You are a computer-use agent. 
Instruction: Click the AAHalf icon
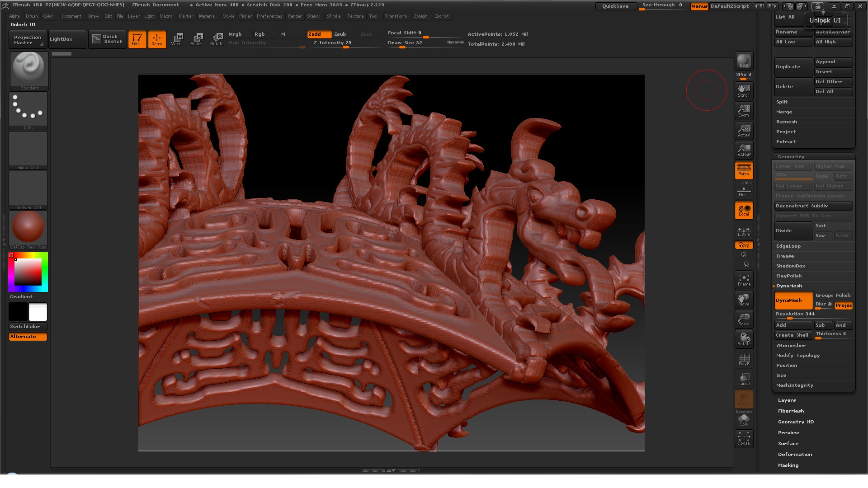tap(744, 150)
